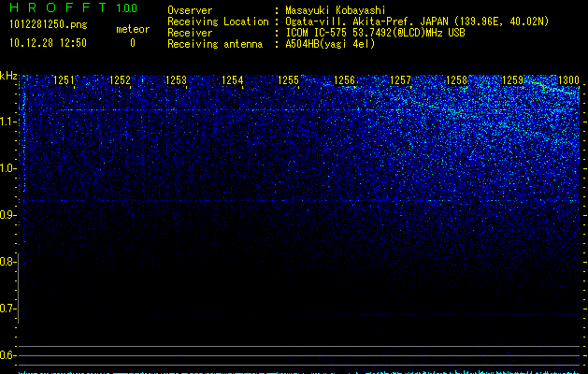
Task: Click the 1.0 frequency axis label
Action: [7, 168]
